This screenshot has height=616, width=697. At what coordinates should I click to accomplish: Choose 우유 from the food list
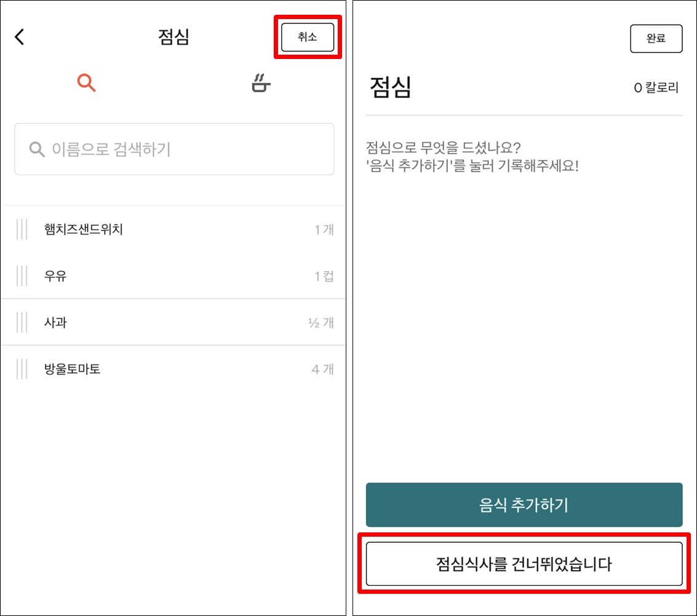[55, 276]
